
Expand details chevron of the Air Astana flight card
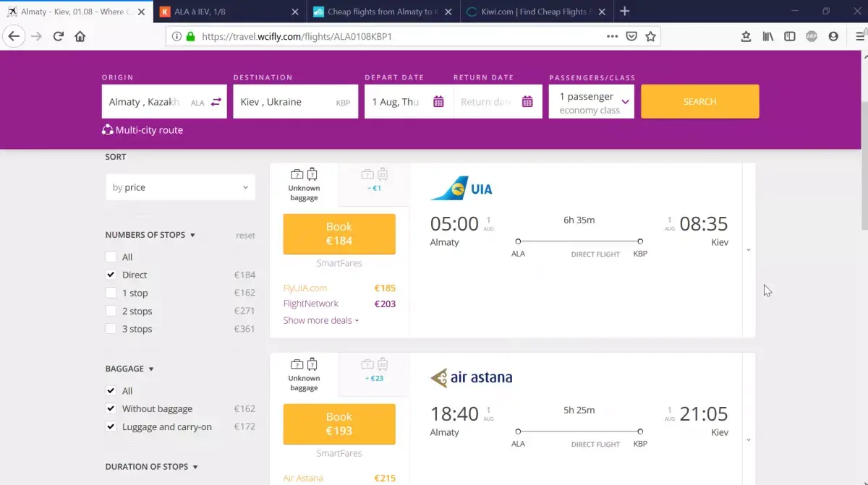coord(749,439)
